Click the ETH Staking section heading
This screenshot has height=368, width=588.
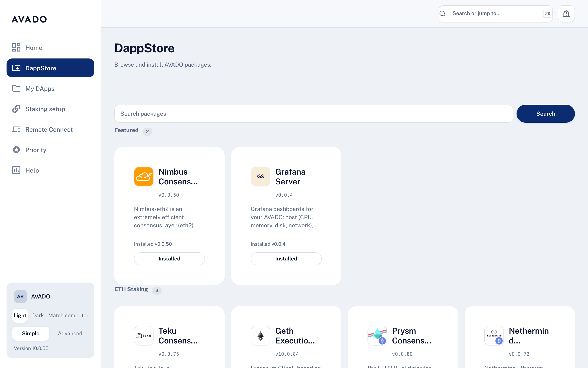click(x=131, y=289)
